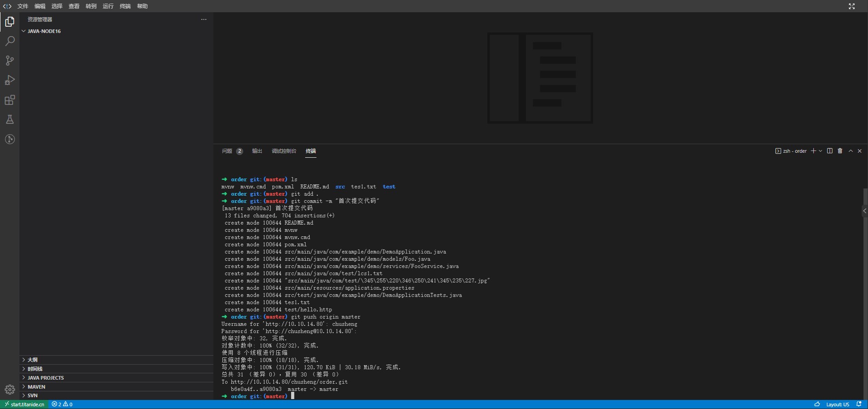Open the 帮助 menu
868x409 pixels.
142,6
